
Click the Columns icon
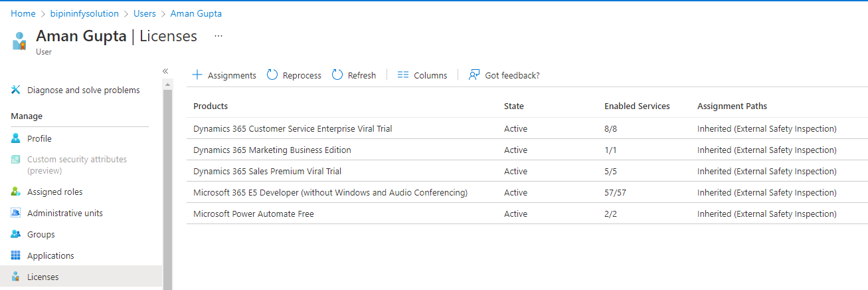tap(403, 75)
